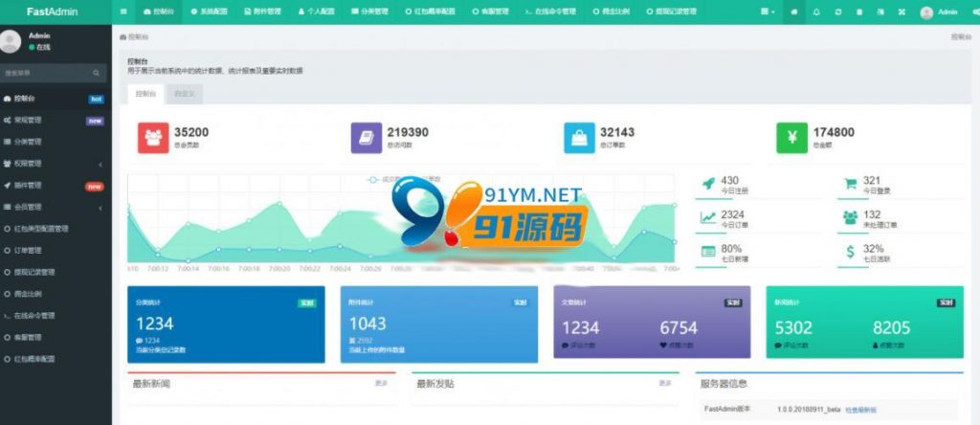Click the line chart icon beside 2324
The width and height of the screenshot is (980, 425).
708,217
